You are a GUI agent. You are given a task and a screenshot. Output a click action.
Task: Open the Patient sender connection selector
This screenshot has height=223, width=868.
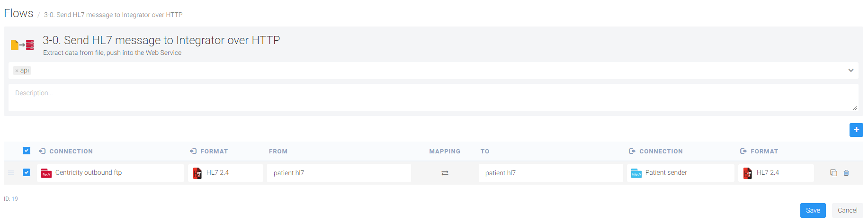(x=680, y=173)
